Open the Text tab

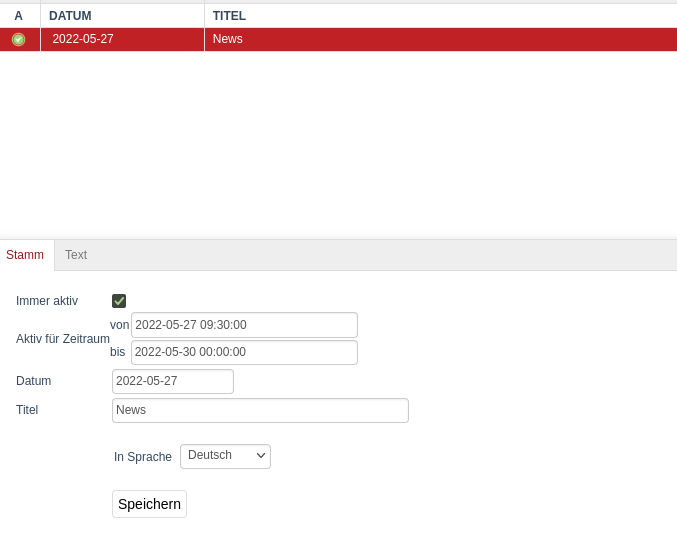(76, 255)
